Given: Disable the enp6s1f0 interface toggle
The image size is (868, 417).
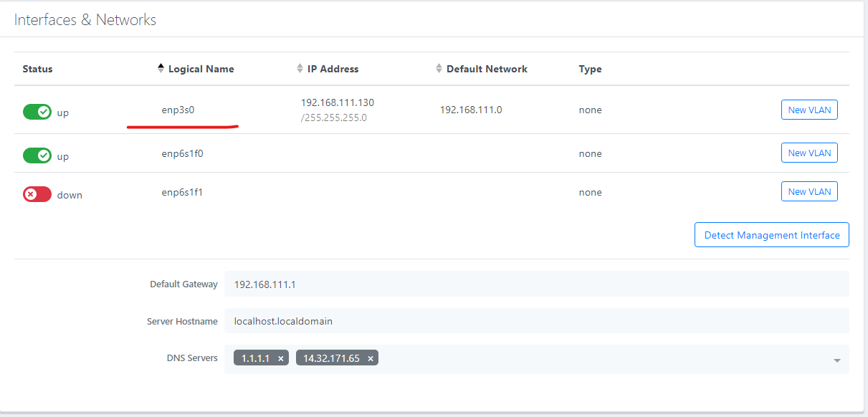Looking at the screenshot, I should coord(37,155).
